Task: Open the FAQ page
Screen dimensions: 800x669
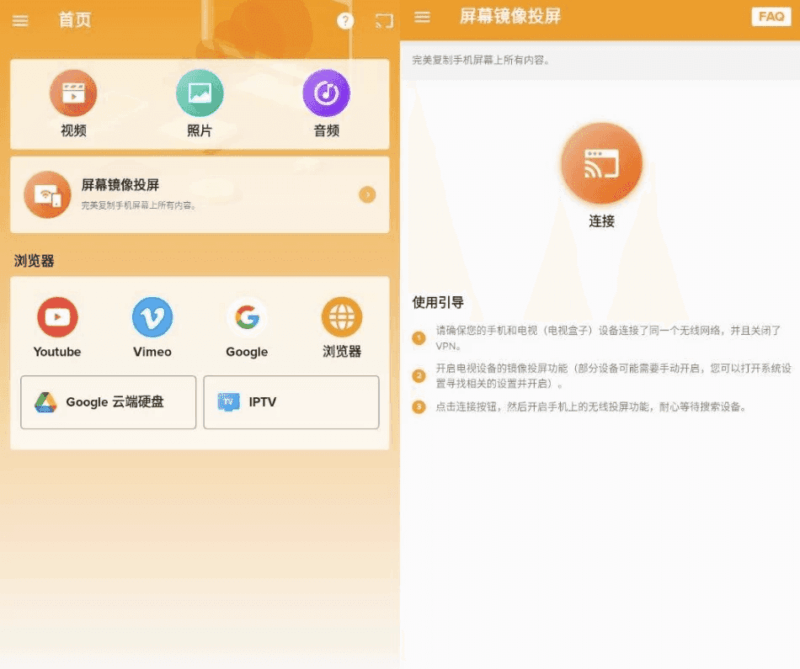Action: 770,17
